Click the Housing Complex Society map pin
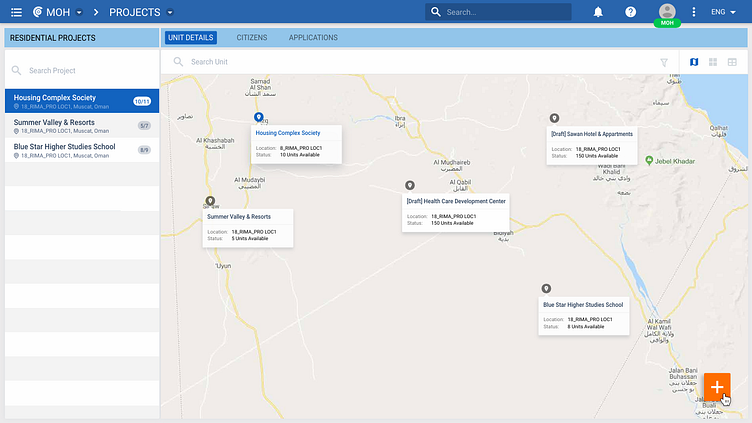 [259, 117]
